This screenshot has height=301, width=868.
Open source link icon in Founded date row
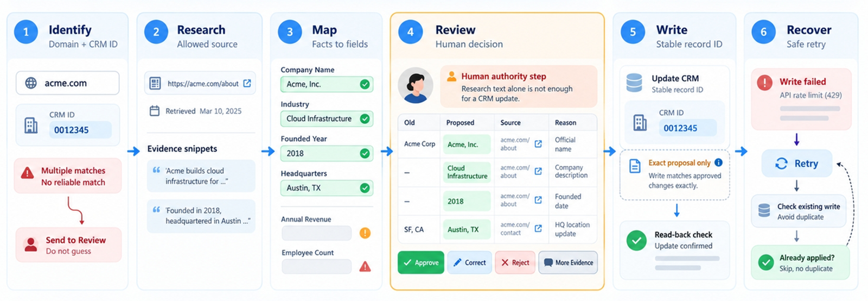pyautogui.click(x=538, y=200)
